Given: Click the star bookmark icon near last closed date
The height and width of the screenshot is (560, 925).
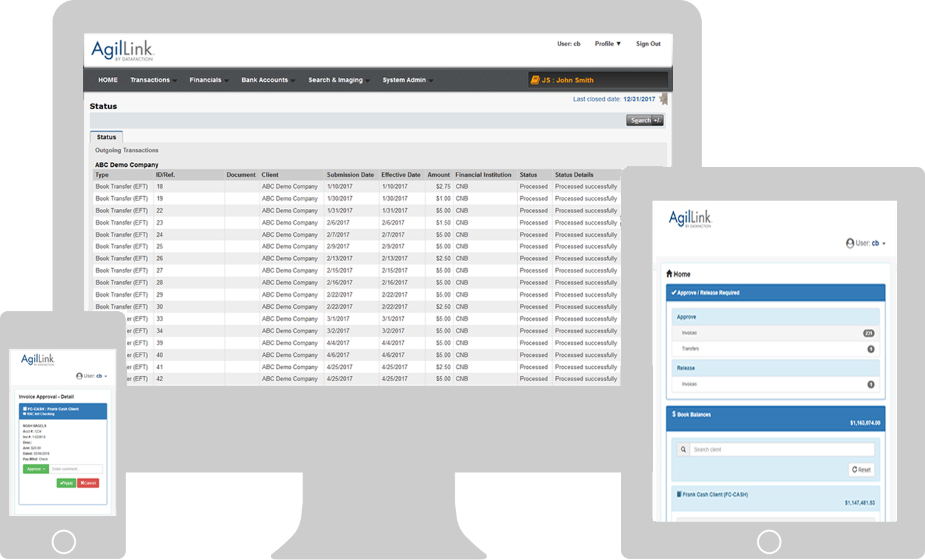Looking at the screenshot, I should pyautogui.click(x=664, y=99).
